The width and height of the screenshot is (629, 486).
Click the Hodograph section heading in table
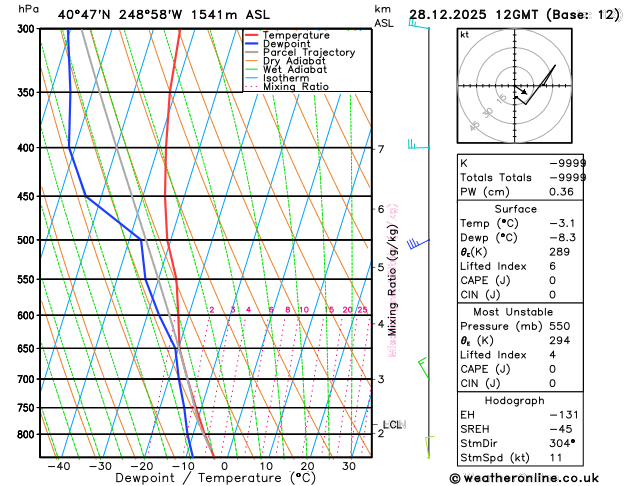515,401
